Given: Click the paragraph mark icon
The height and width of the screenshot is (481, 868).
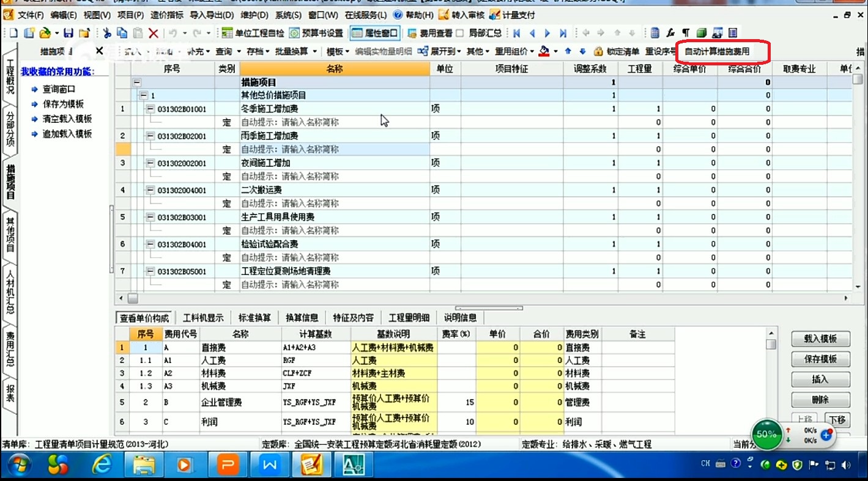Looking at the screenshot, I should point(686,33).
